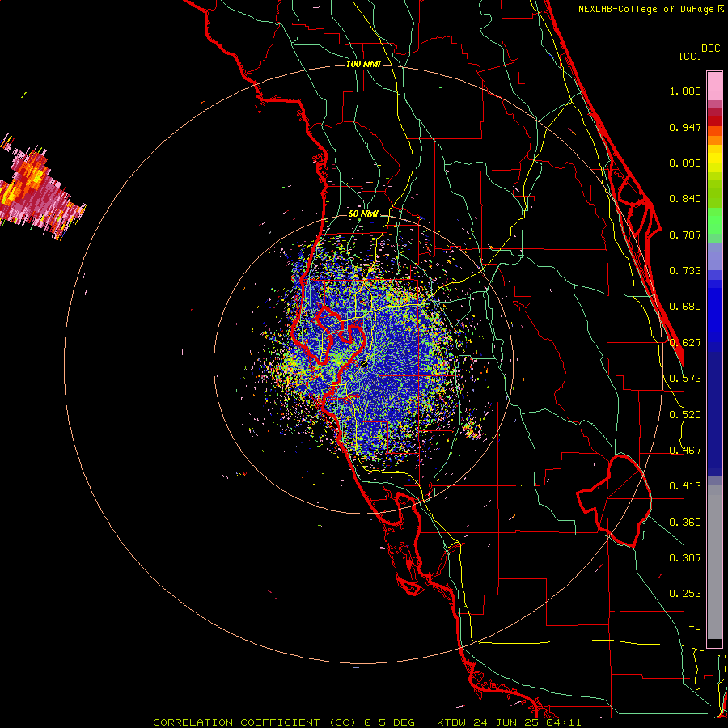Click the 100 NMI range ring label
The image size is (728, 728).
[x=363, y=64]
